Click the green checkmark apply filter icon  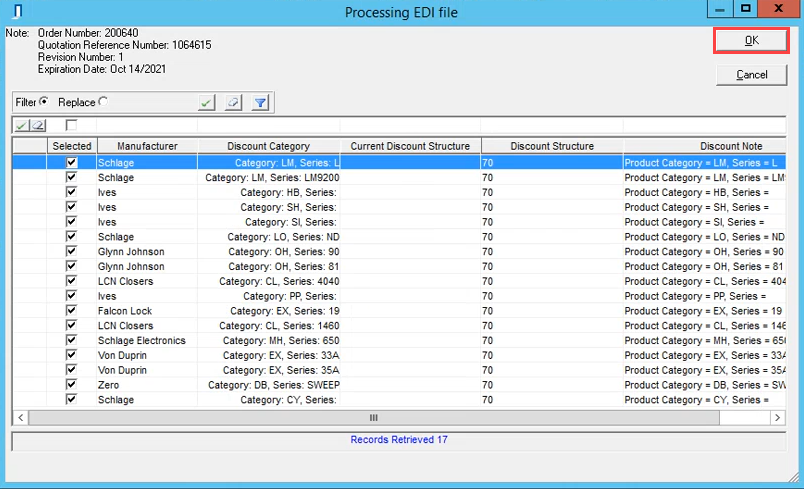pos(206,103)
